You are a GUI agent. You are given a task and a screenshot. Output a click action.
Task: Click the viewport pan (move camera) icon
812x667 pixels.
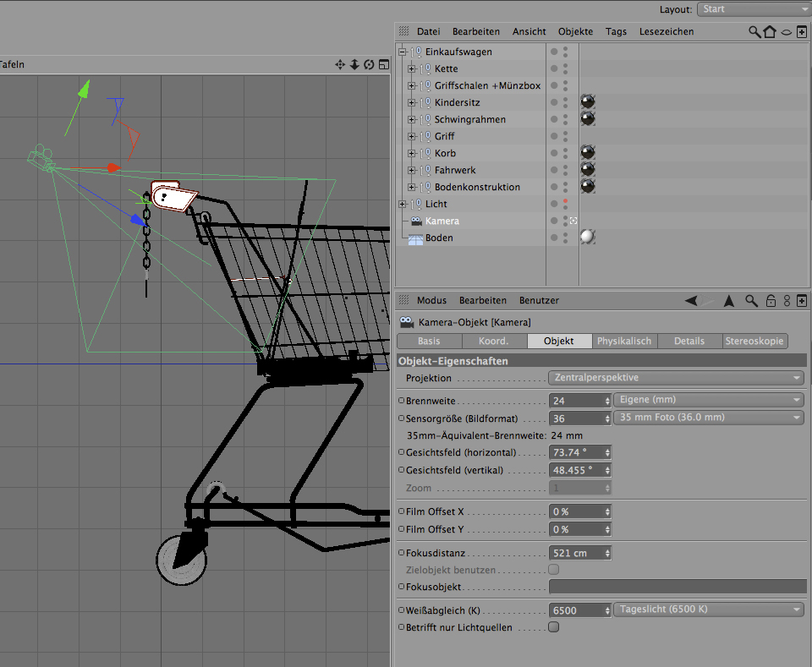point(340,64)
